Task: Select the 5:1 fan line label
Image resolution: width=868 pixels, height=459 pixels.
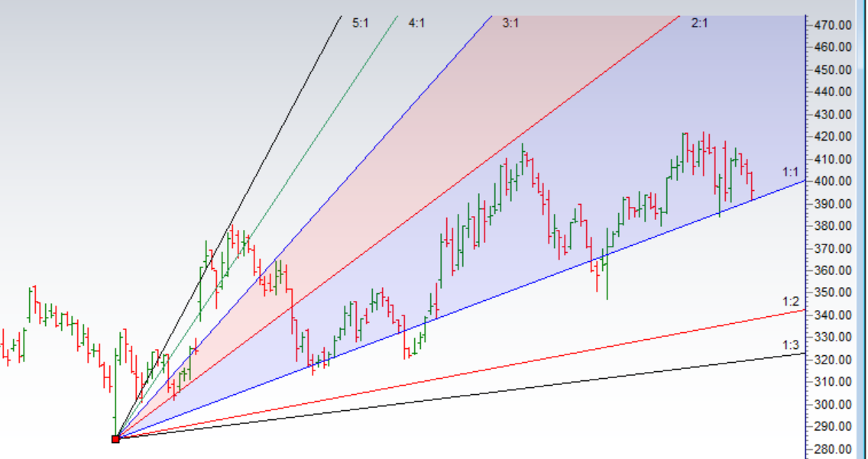Action: (x=361, y=24)
